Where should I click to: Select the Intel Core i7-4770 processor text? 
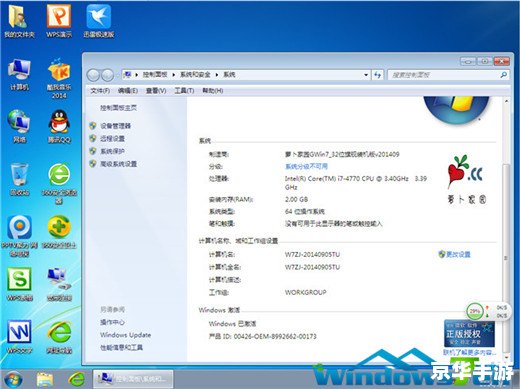(356, 183)
